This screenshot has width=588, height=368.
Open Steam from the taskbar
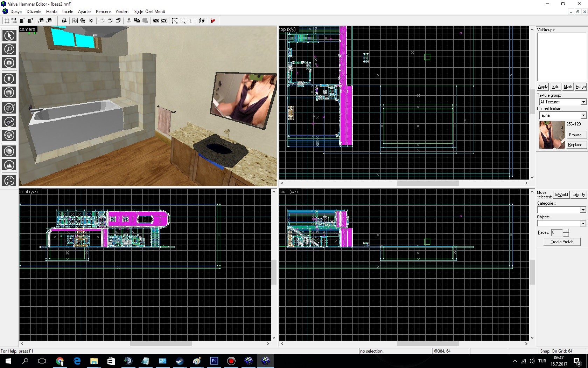click(x=180, y=361)
